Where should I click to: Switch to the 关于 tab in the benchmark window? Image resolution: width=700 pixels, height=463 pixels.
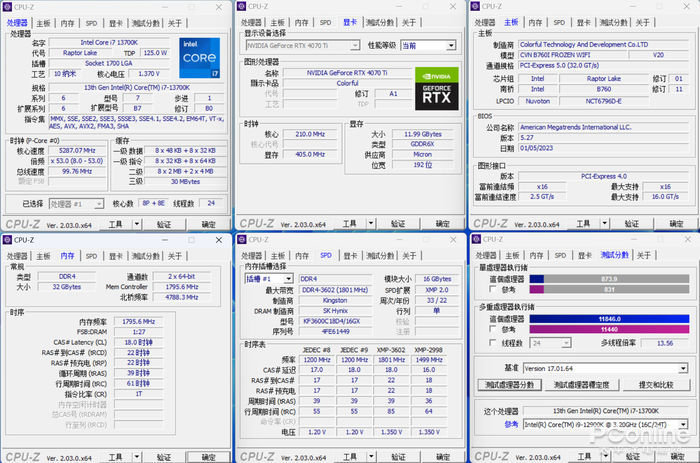pyautogui.click(x=643, y=255)
